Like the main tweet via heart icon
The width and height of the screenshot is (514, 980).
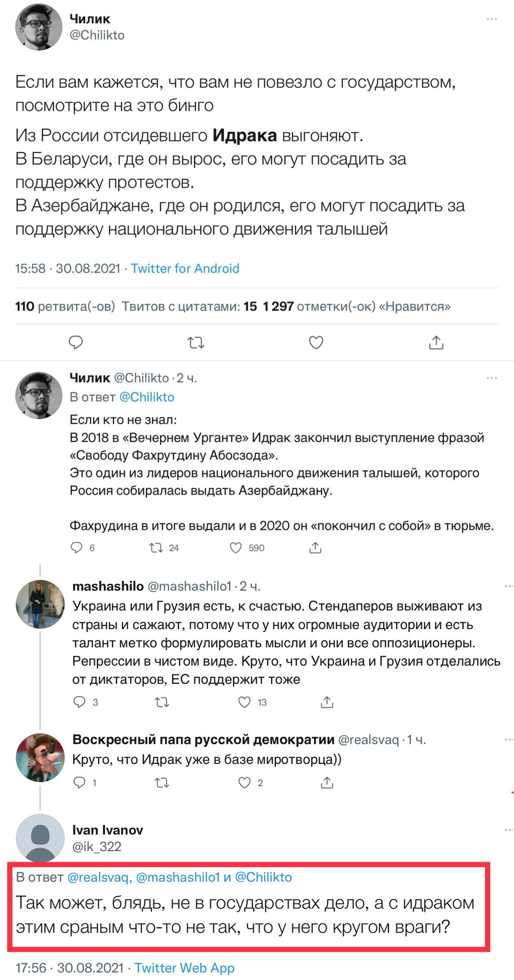(x=316, y=342)
